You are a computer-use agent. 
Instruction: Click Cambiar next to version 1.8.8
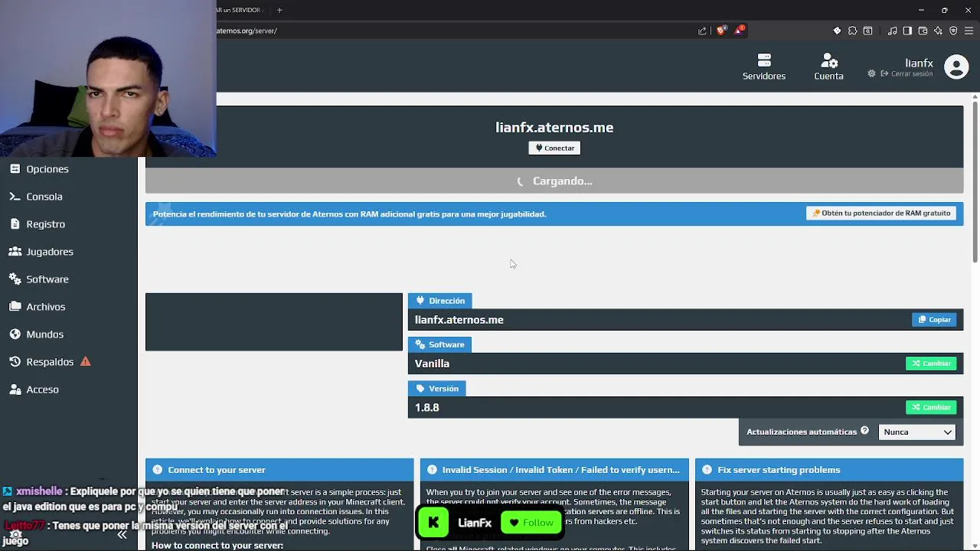[x=931, y=407]
